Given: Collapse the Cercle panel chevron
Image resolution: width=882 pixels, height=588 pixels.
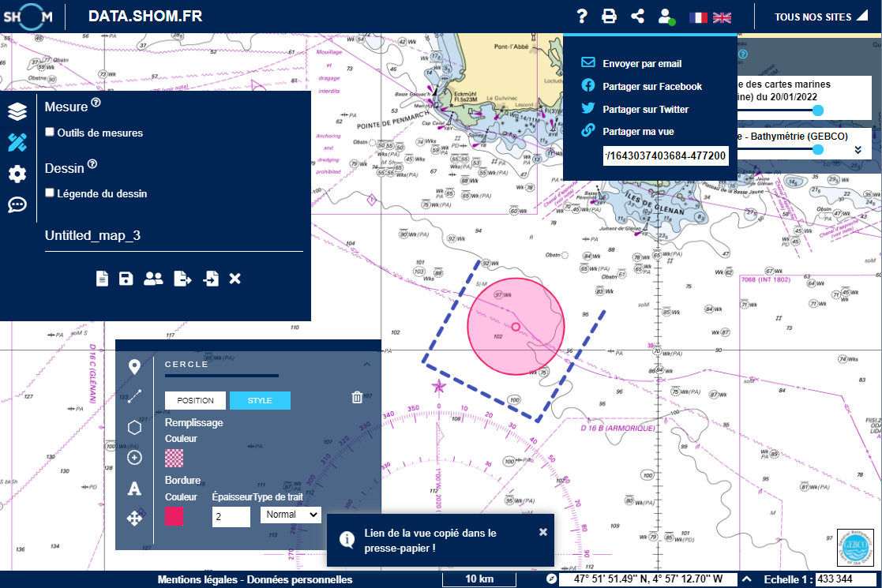Looking at the screenshot, I should coord(366,365).
